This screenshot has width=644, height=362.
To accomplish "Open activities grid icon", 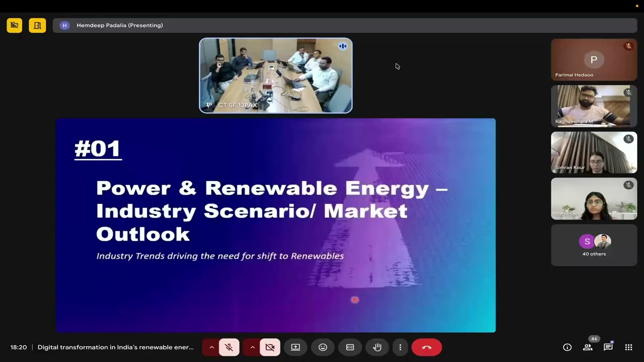I will [628, 347].
